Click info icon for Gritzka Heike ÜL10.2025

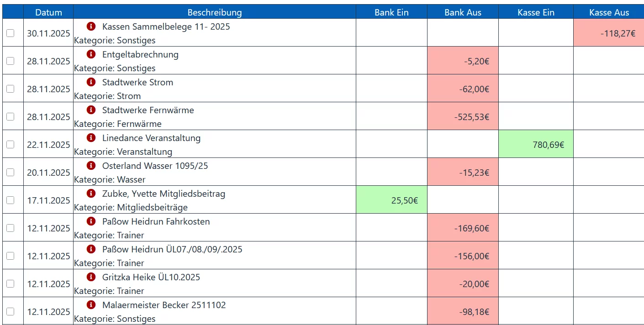91,277
